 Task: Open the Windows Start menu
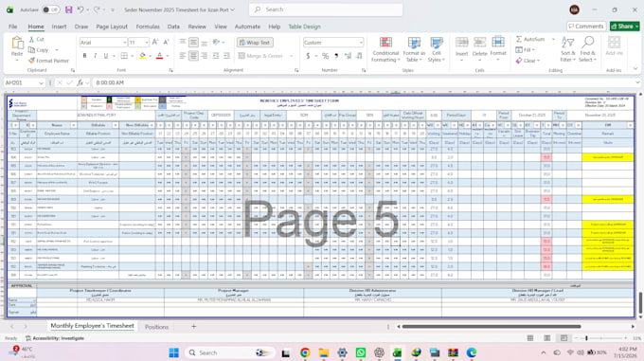click(173, 352)
